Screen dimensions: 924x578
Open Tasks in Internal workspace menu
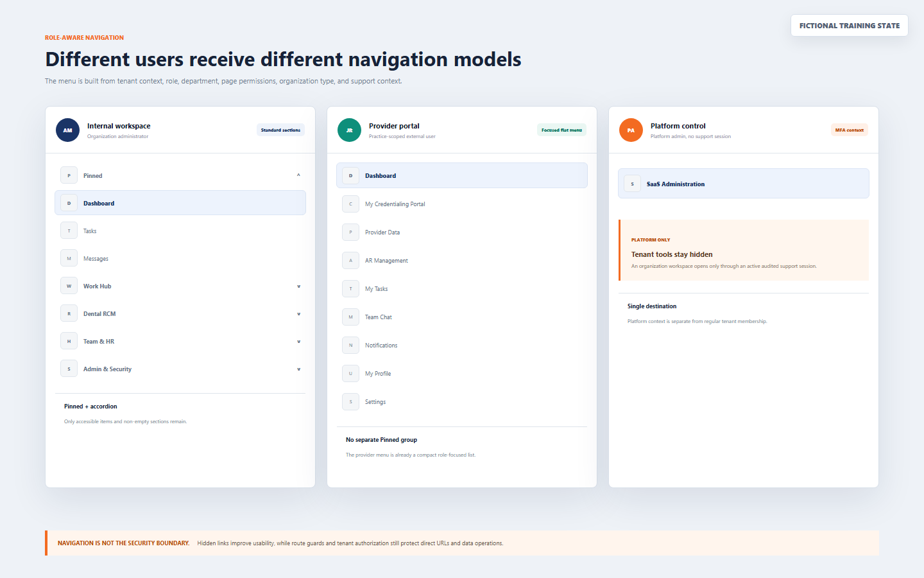180,231
